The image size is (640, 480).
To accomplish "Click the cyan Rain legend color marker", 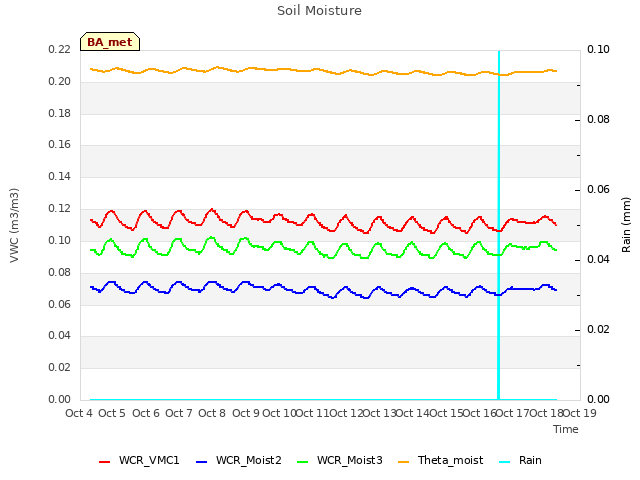I will click(x=504, y=462).
